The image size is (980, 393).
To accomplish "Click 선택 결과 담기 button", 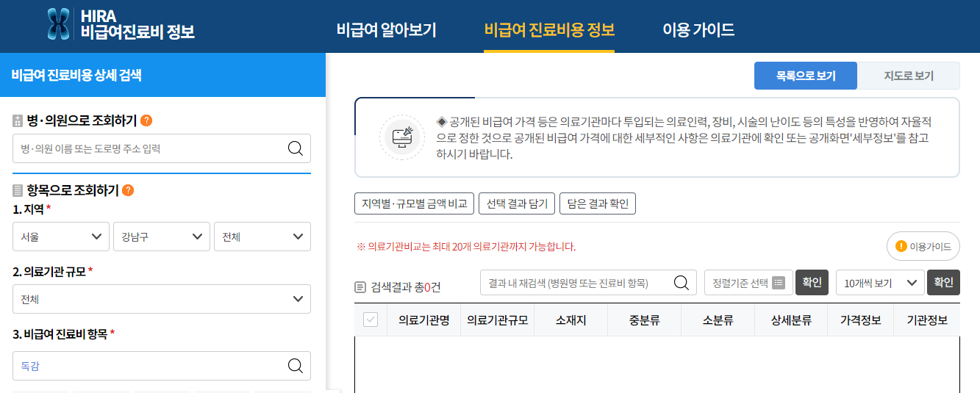I will [x=517, y=203].
